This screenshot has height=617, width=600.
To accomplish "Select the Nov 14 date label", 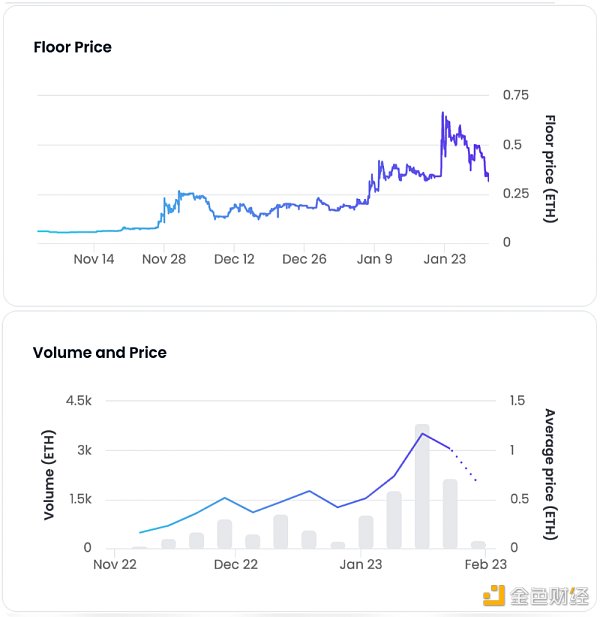I will coord(94,259).
